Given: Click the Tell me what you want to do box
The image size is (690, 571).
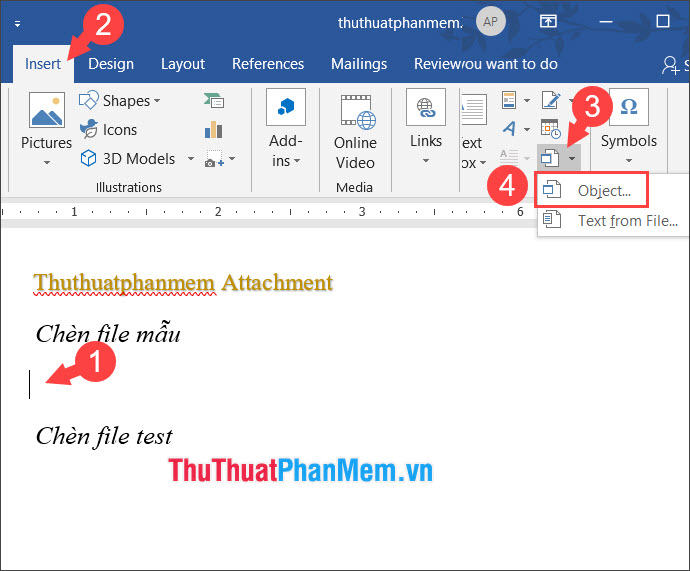Looking at the screenshot, I should coord(510,64).
